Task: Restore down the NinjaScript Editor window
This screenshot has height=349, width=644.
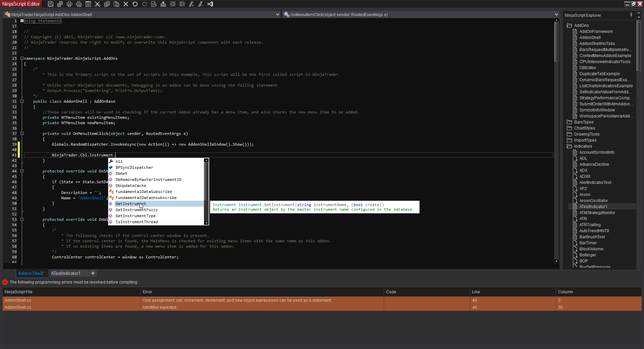Action: [634, 4]
